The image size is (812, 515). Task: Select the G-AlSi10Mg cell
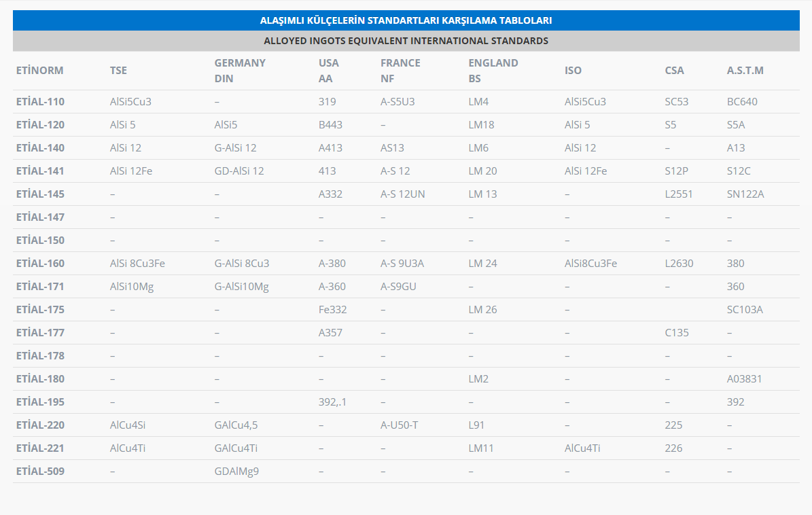tap(241, 287)
